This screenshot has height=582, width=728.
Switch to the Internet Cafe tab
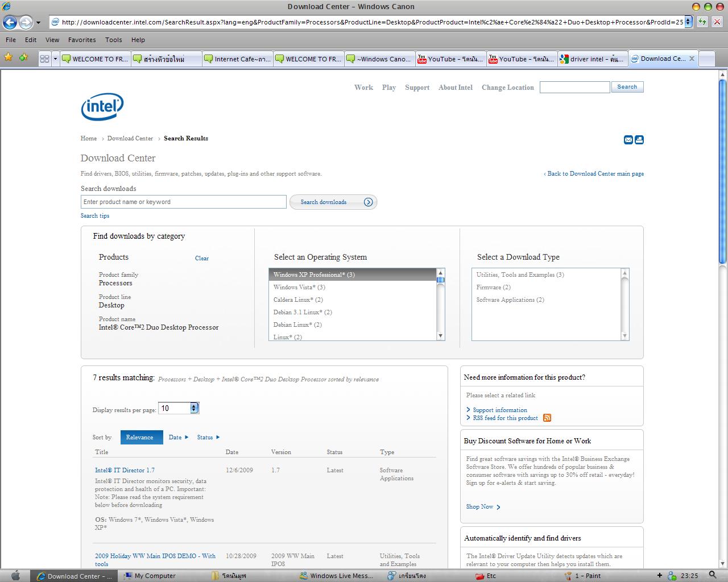pyautogui.click(x=237, y=59)
